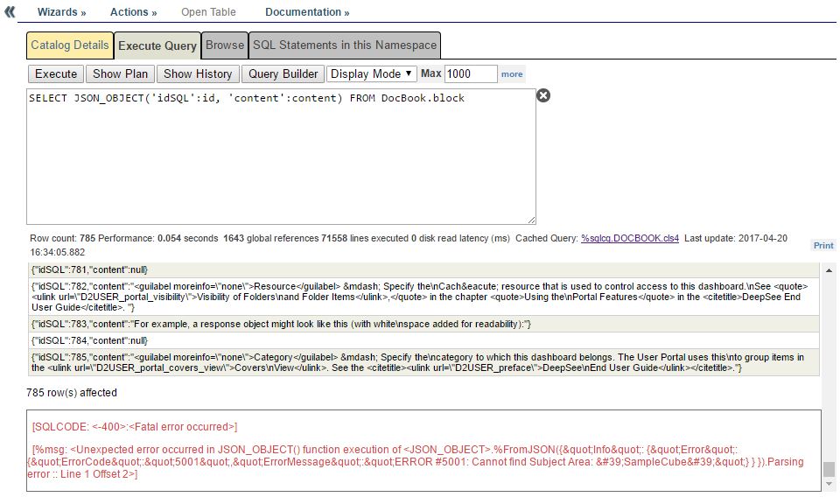The width and height of the screenshot is (840, 504).
Task: Select the result row with idSQL 781
Action: 423,270
